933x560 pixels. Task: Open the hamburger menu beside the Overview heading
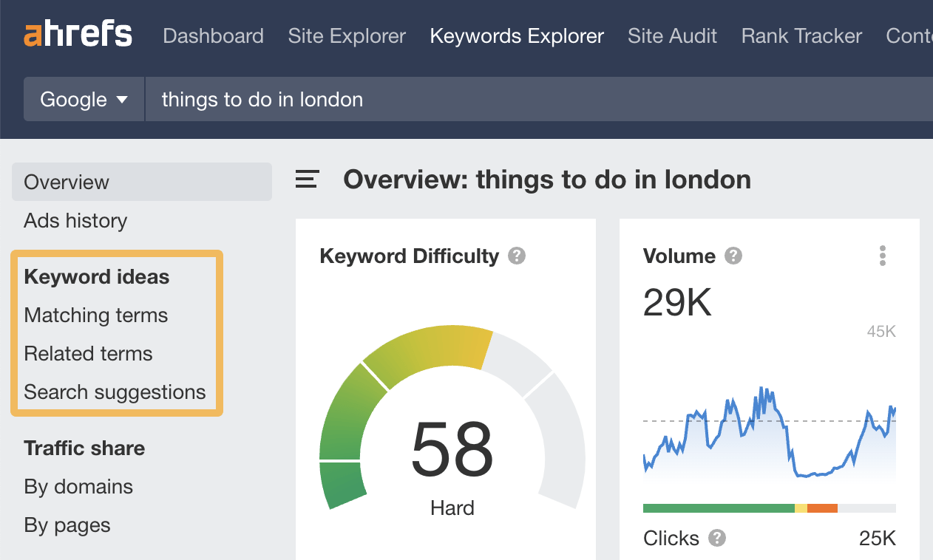click(x=306, y=179)
